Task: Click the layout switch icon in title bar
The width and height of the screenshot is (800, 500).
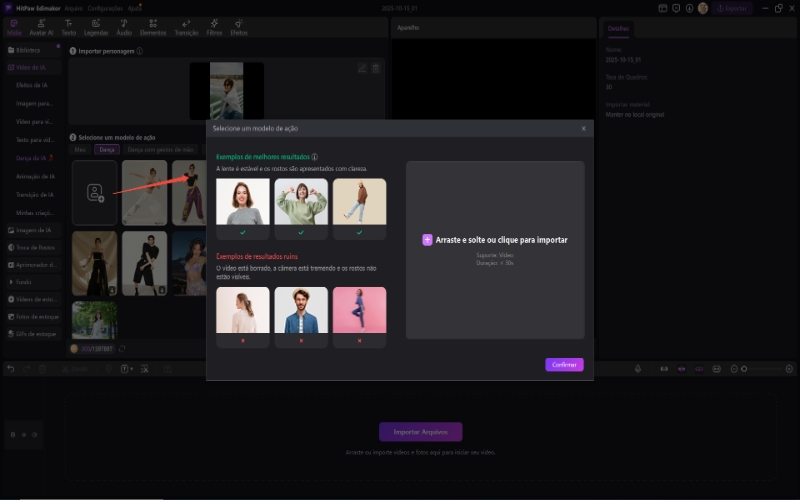Action: click(x=663, y=8)
